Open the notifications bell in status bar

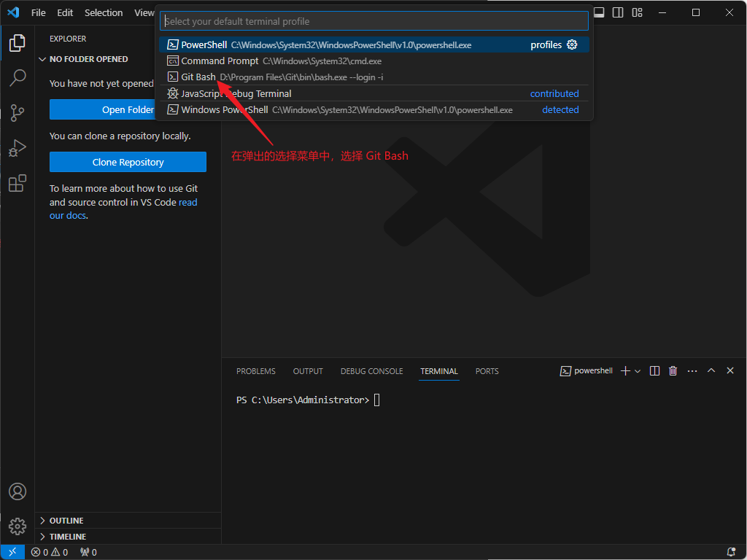pos(731,552)
